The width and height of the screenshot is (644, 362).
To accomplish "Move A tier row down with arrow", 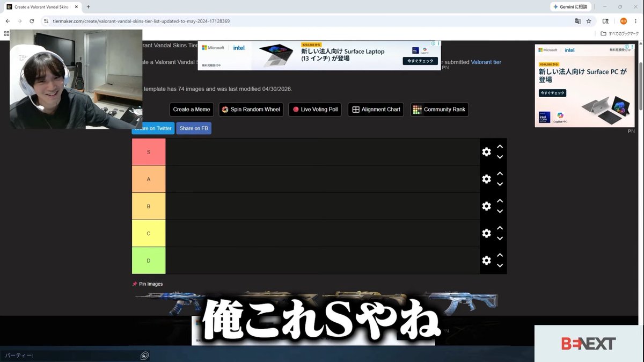I will (x=500, y=184).
